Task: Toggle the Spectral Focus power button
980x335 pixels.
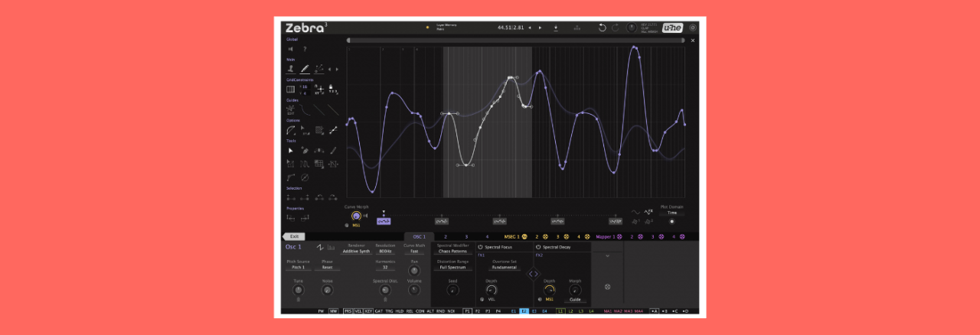Action: [x=480, y=247]
